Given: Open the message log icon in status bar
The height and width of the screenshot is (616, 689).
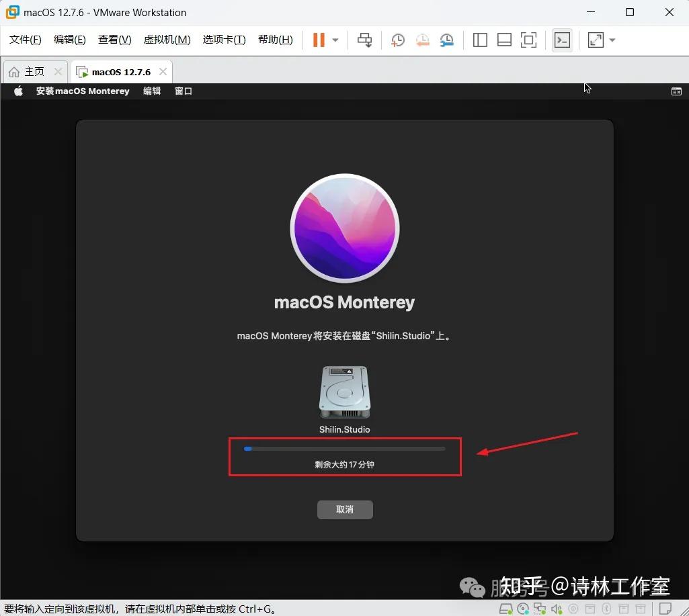Looking at the screenshot, I should (665, 609).
